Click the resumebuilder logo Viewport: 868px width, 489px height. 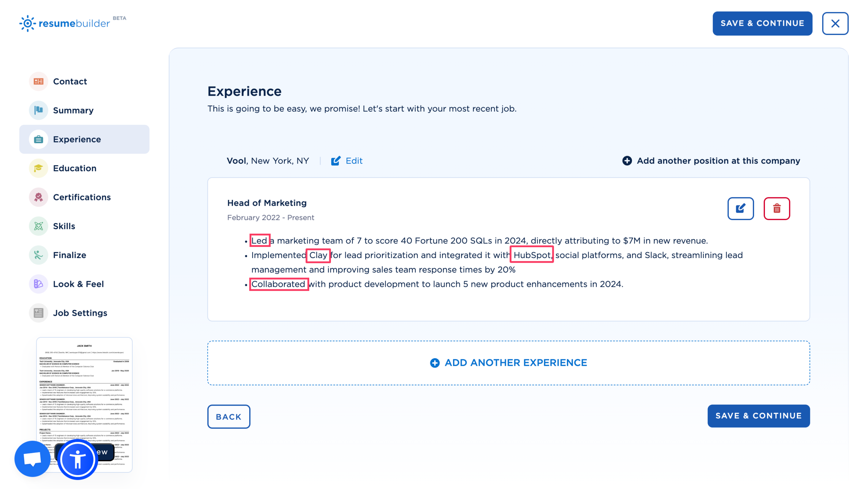pos(68,23)
